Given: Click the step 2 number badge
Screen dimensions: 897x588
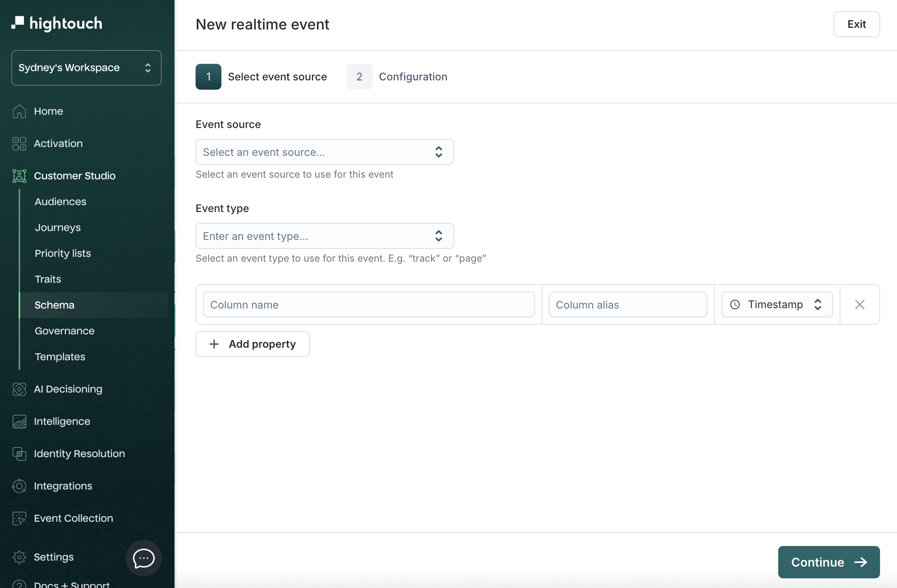Looking at the screenshot, I should point(360,77).
